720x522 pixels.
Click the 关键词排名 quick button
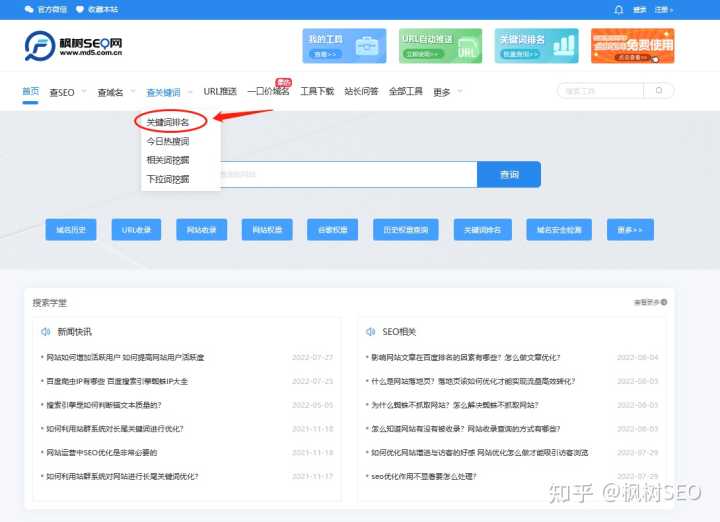483,230
